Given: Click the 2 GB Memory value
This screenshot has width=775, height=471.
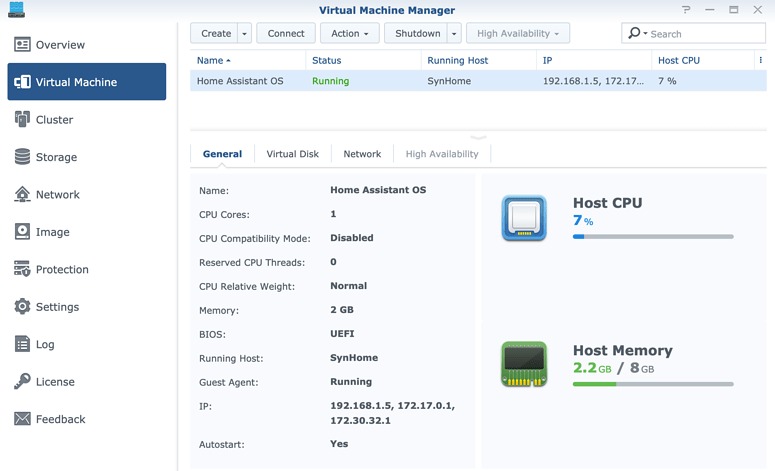Looking at the screenshot, I should (342, 310).
